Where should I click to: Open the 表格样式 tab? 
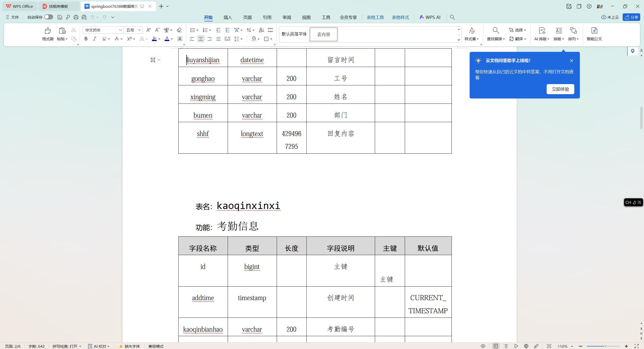(400, 17)
